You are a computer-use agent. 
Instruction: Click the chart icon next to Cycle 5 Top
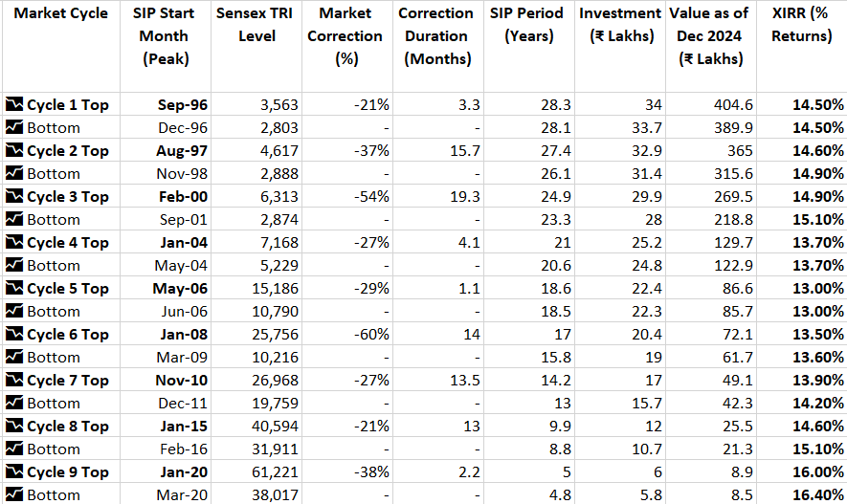(14, 288)
